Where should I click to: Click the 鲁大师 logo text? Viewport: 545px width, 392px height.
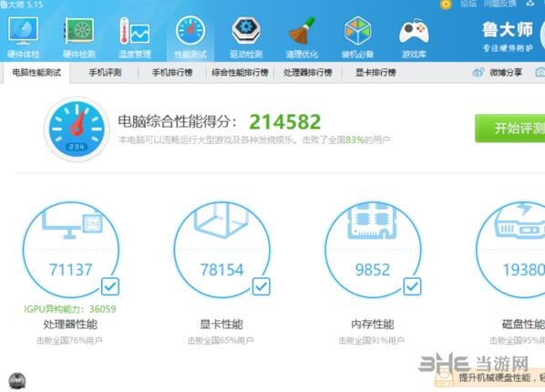tap(508, 30)
